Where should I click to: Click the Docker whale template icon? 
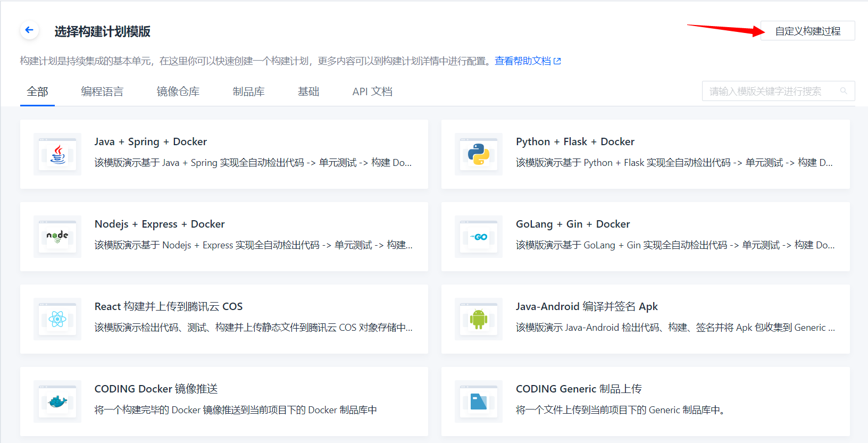(57, 402)
